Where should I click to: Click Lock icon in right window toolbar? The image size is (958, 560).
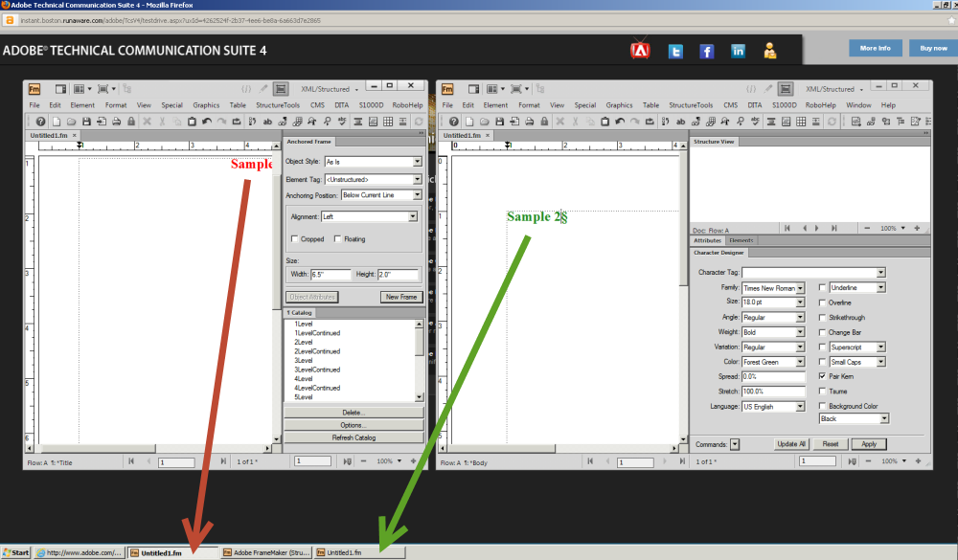coord(544,122)
